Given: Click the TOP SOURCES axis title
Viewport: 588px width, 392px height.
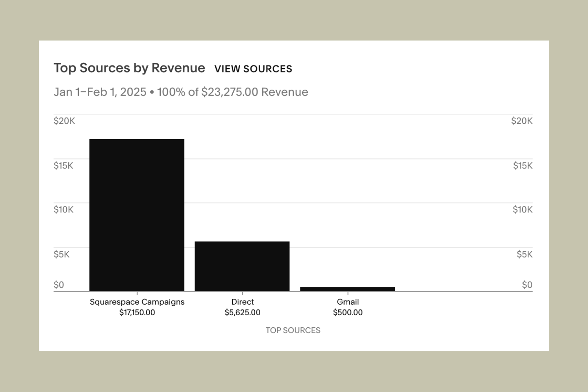Looking at the screenshot, I should (293, 330).
